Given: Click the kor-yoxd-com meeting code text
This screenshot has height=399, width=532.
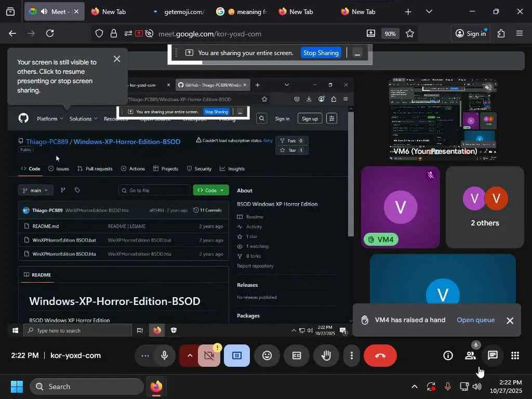Looking at the screenshot, I should [x=75, y=355].
